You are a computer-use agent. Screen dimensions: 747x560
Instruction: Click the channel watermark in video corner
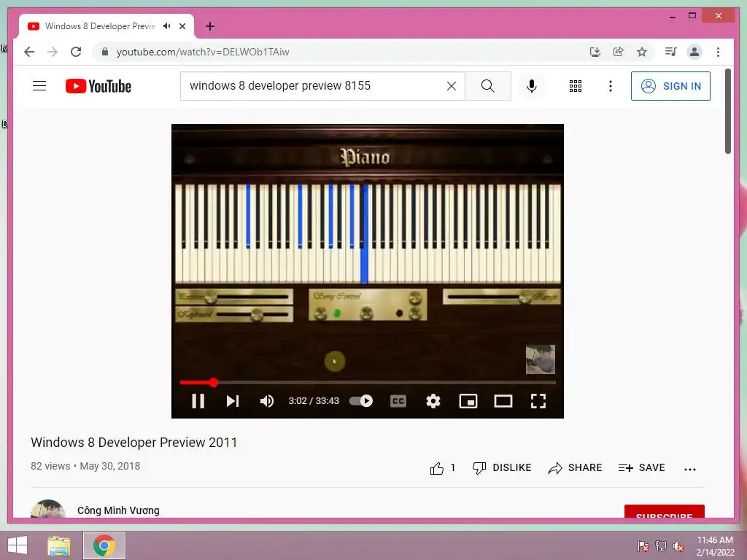pos(541,359)
